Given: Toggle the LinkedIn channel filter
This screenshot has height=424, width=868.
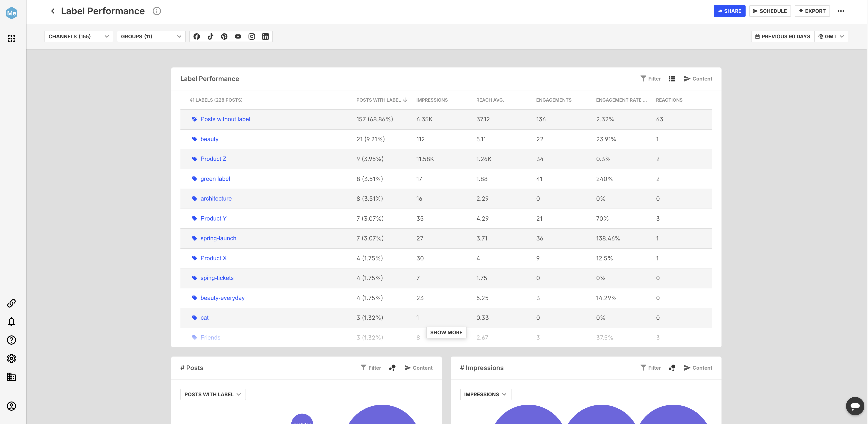Looking at the screenshot, I should point(265,36).
